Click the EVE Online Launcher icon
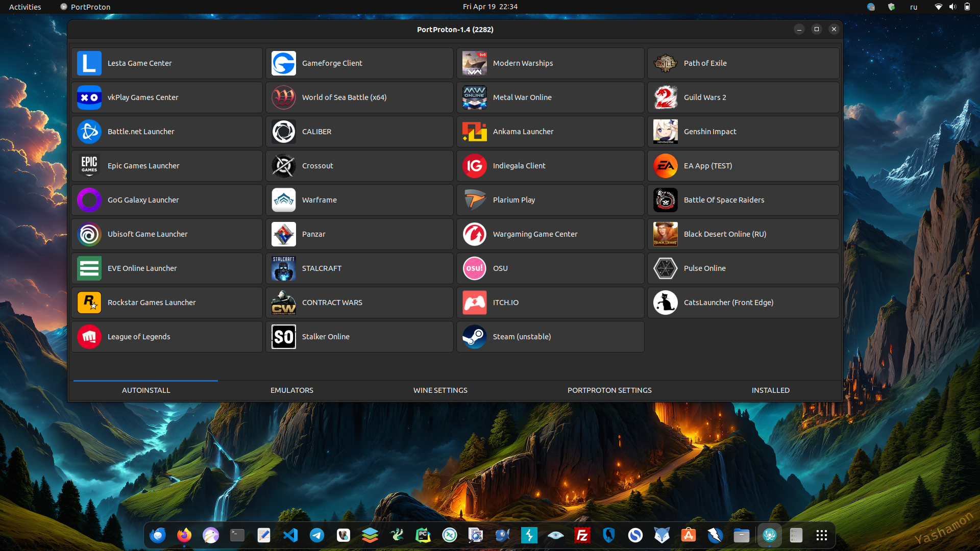 pyautogui.click(x=89, y=268)
